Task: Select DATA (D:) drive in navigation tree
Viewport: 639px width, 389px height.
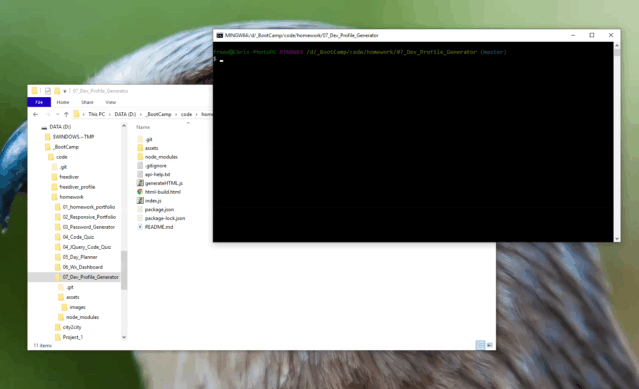Action: click(x=60, y=127)
